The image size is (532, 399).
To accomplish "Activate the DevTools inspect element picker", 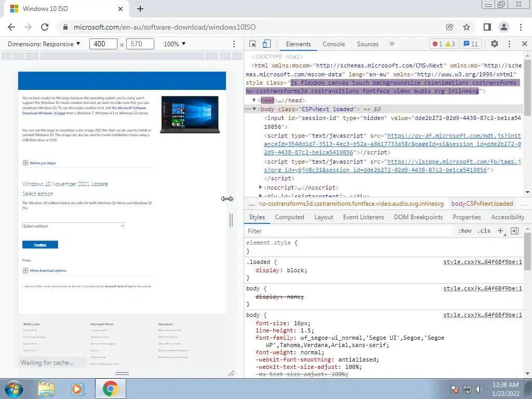I will point(252,44).
